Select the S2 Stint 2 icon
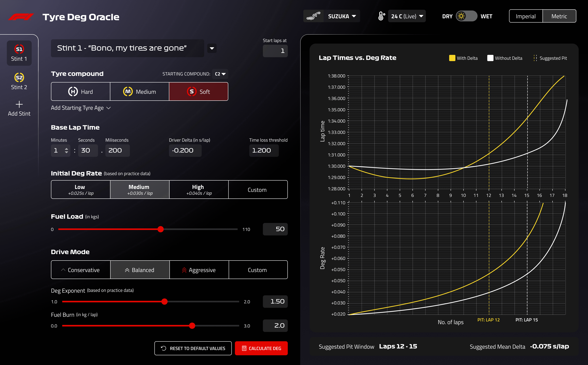 (x=19, y=77)
